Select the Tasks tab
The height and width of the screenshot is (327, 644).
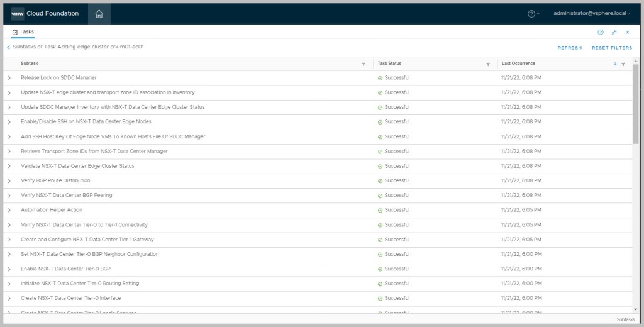pyautogui.click(x=23, y=31)
